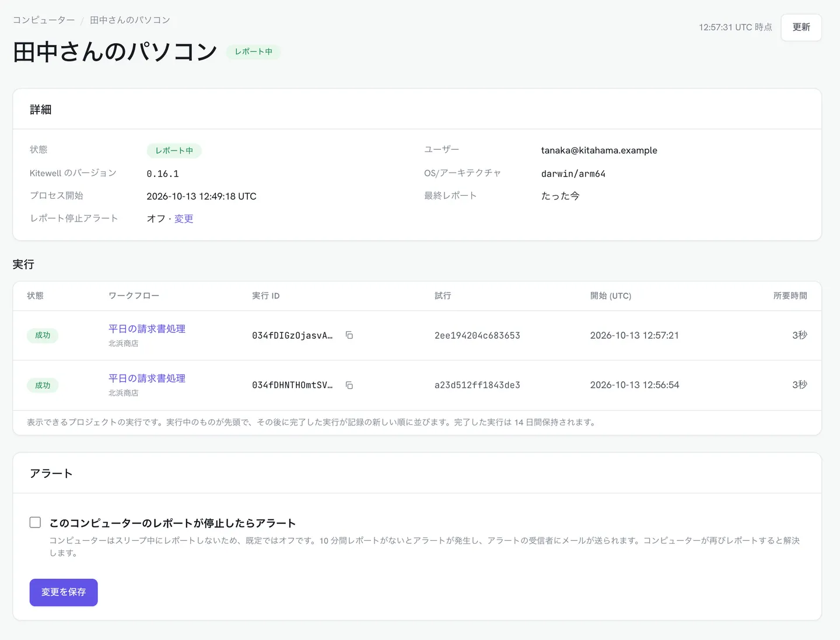The image size is (840, 640).
Task: Select Kitewell version 0.16.1
Action: point(163,174)
